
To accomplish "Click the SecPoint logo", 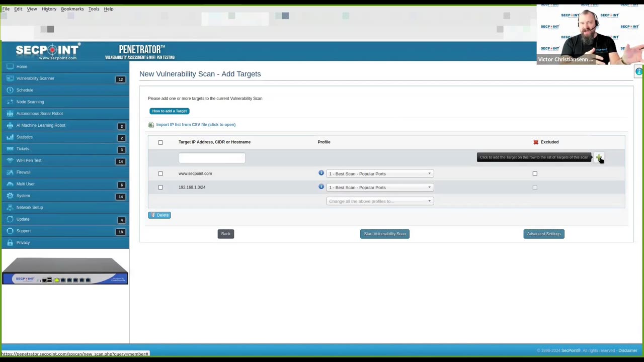I will click(47, 51).
